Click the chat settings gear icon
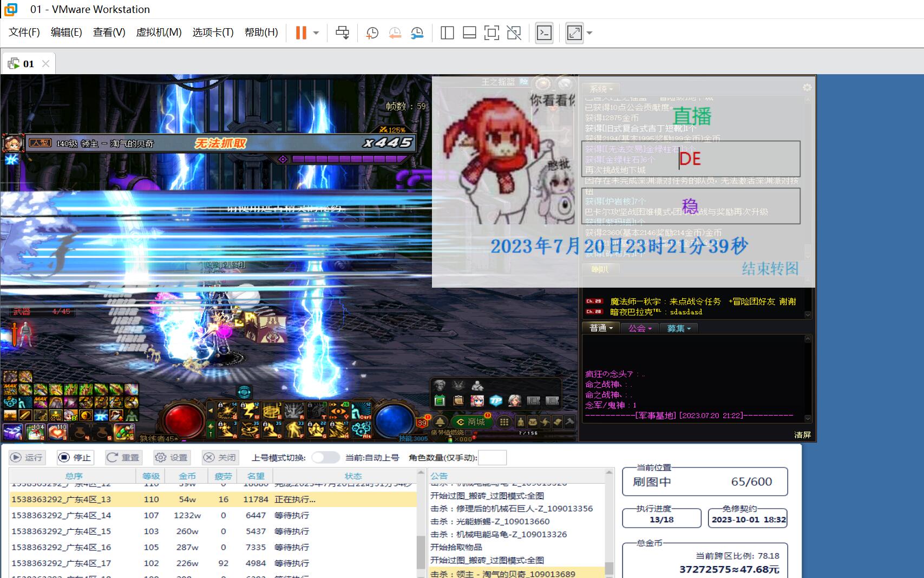The height and width of the screenshot is (578, 924). pos(807,87)
